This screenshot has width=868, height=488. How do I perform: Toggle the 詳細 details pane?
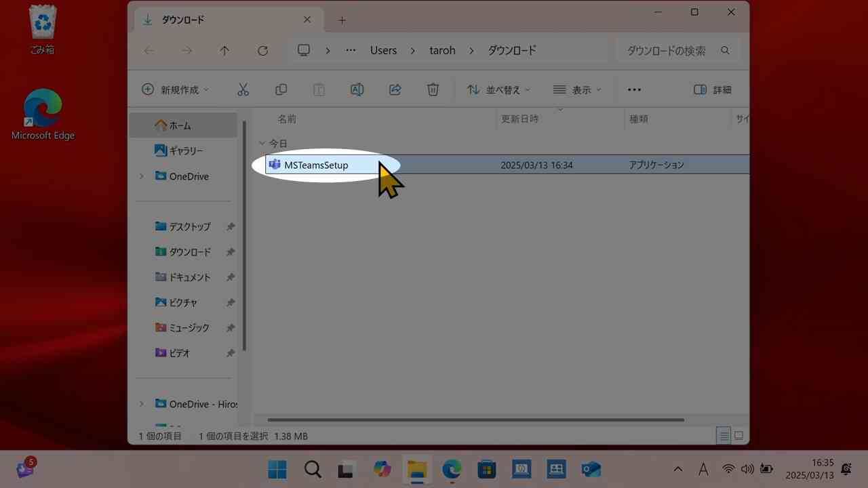point(713,89)
